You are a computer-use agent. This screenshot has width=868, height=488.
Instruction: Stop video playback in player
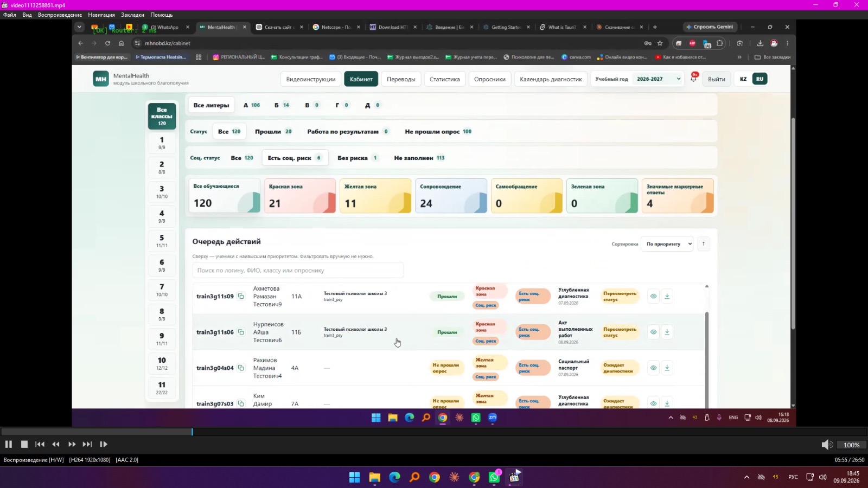pos(24,444)
